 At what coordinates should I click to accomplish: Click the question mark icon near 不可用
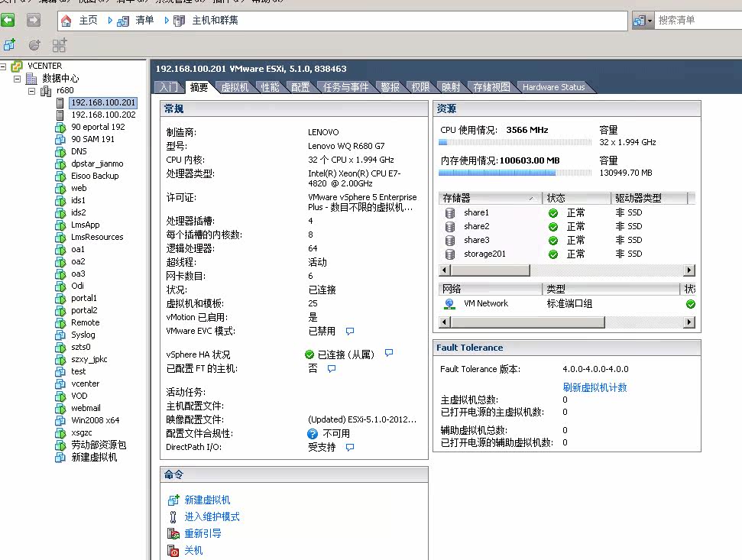pyautogui.click(x=313, y=434)
